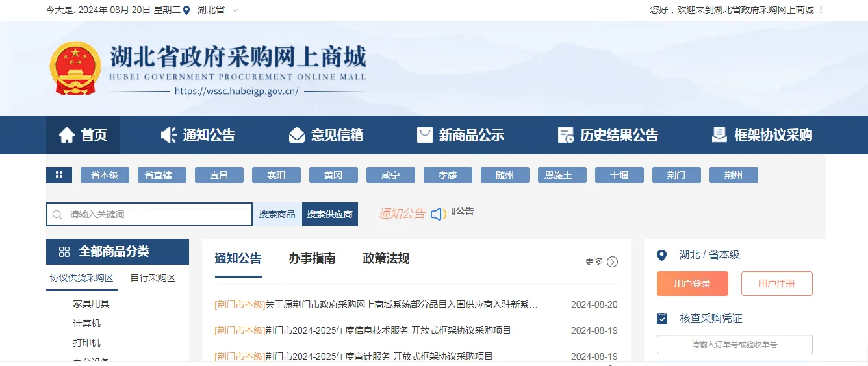The width and height of the screenshot is (868, 366).
Task: Click the blue speaker announcement icon
Action: (439, 213)
